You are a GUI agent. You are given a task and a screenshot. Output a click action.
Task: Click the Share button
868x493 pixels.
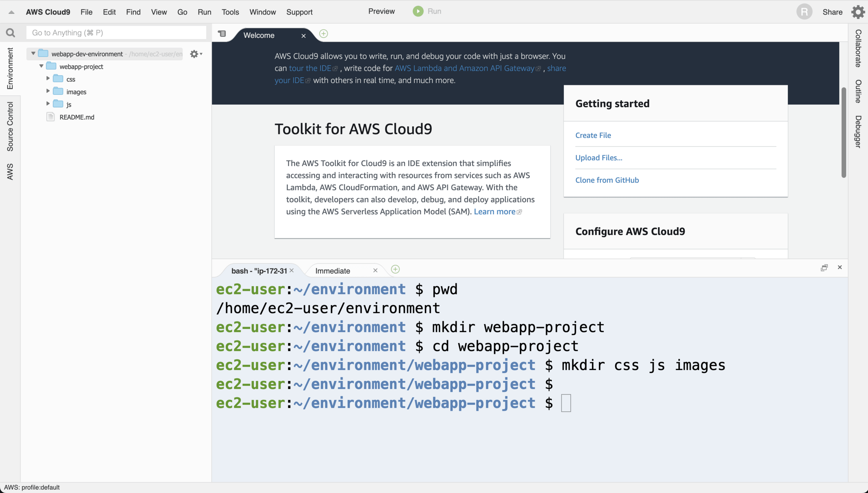click(832, 12)
